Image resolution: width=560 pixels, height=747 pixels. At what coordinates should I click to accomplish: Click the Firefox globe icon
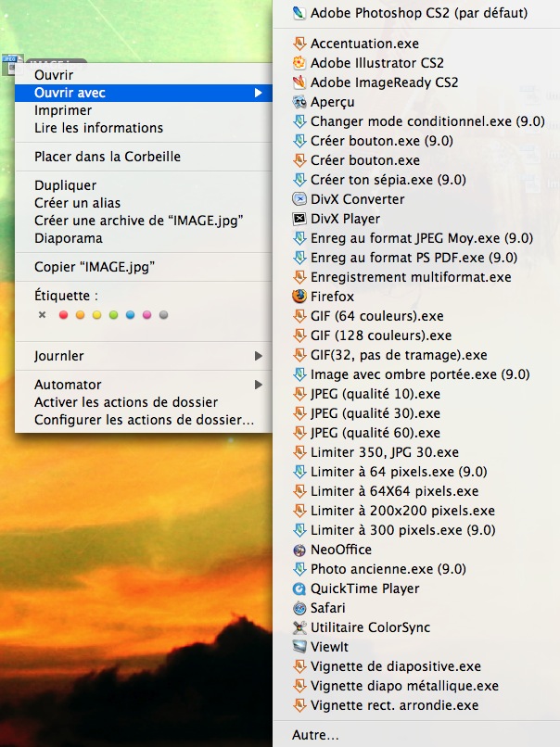(299, 297)
